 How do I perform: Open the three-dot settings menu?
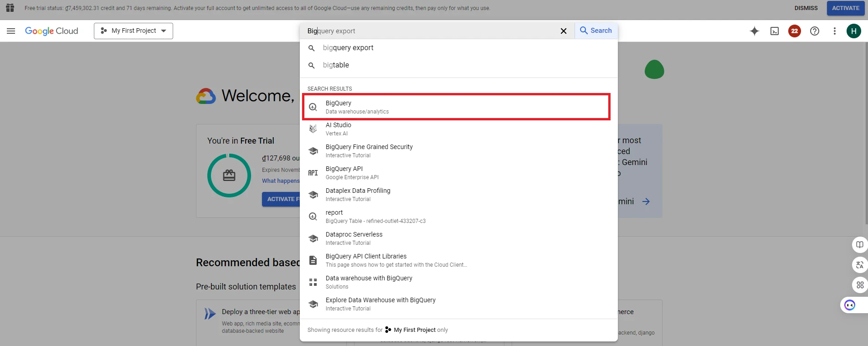pyautogui.click(x=835, y=31)
